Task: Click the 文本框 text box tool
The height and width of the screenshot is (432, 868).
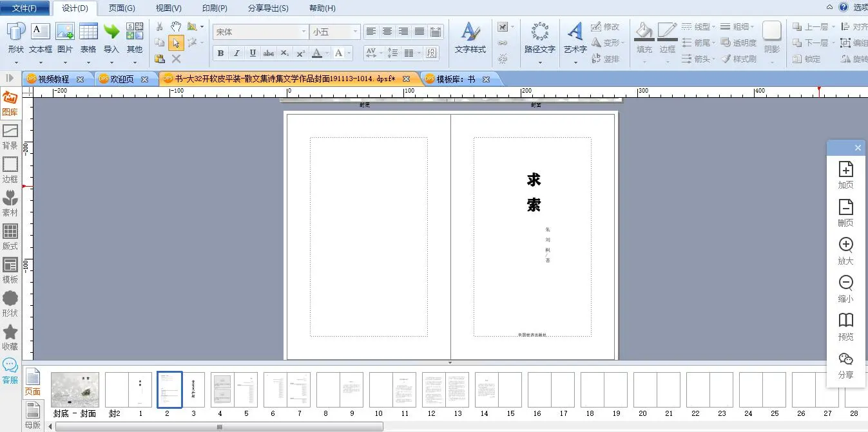Action: click(40, 38)
